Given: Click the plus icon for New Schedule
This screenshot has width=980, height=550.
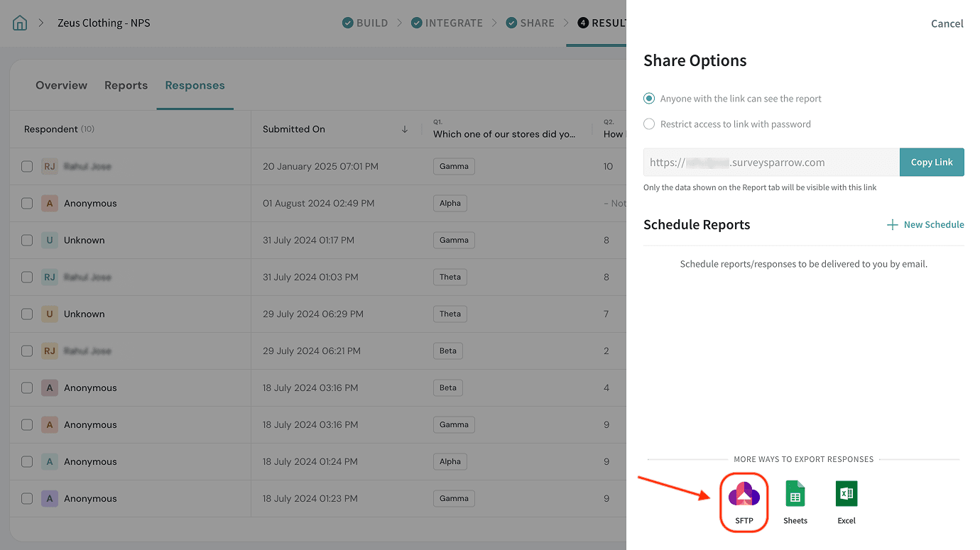Looking at the screenshot, I should click(893, 225).
